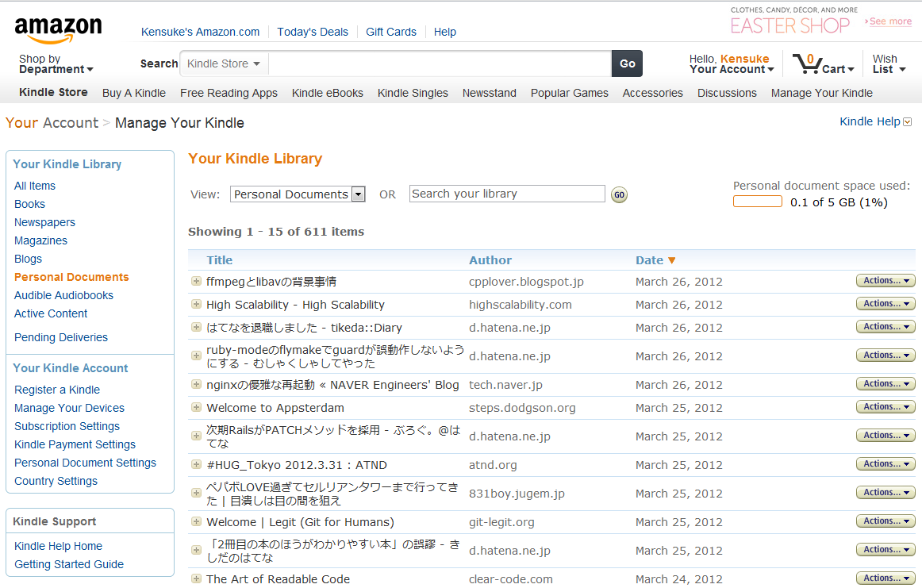Sort library by Author column
The width and height of the screenshot is (922, 588).
pos(490,260)
